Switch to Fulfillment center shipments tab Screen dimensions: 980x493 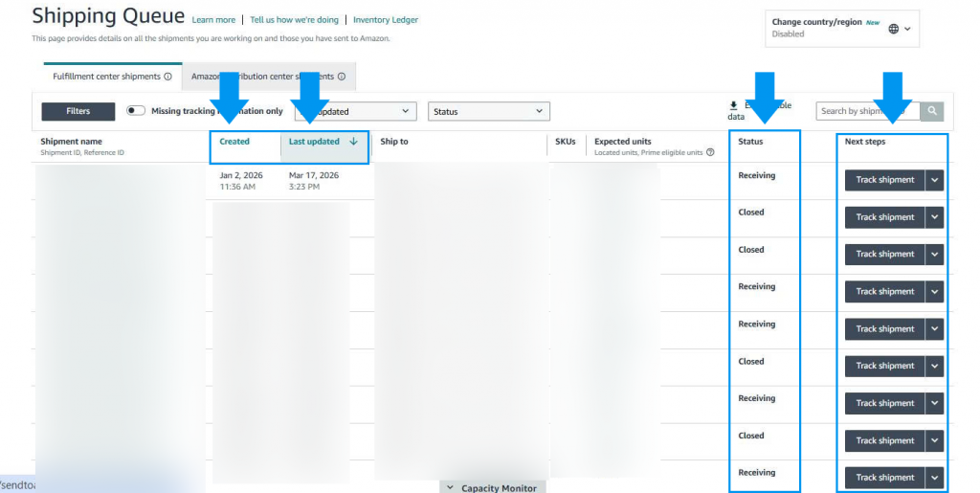pos(107,77)
